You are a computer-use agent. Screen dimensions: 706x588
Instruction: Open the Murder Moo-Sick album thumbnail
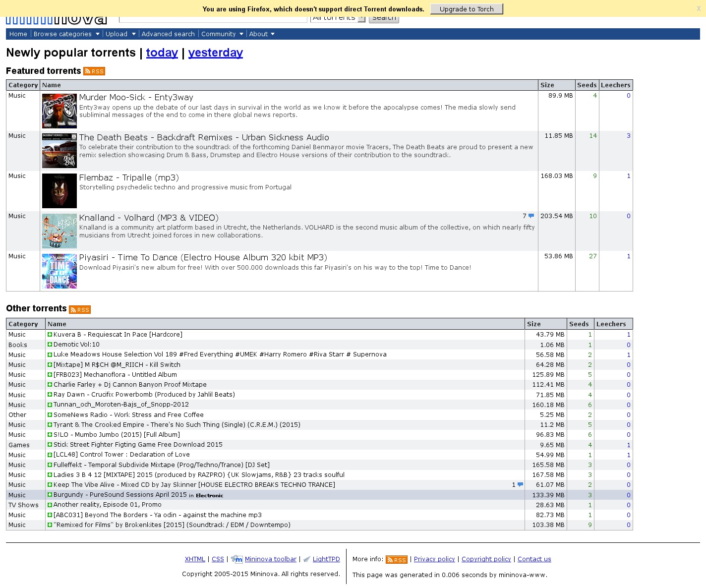(x=59, y=111)
